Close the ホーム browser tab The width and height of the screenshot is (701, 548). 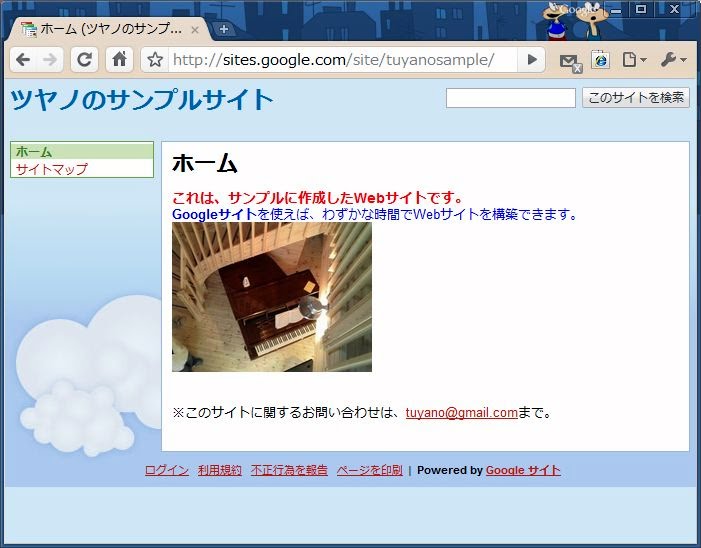[195, 30]
